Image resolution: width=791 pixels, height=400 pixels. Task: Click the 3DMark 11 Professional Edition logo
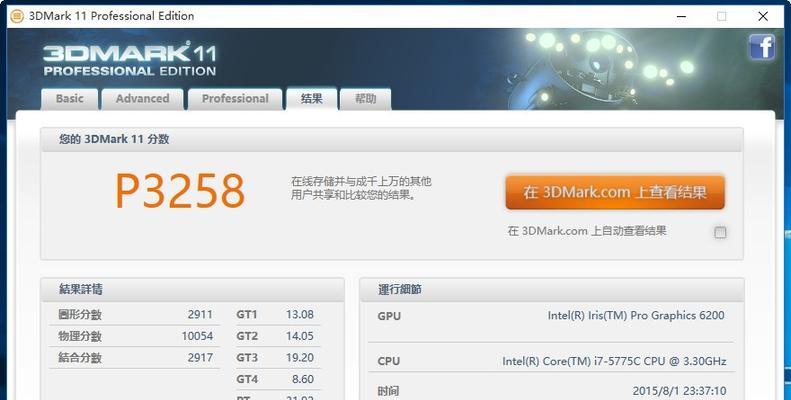pos(130,60)
